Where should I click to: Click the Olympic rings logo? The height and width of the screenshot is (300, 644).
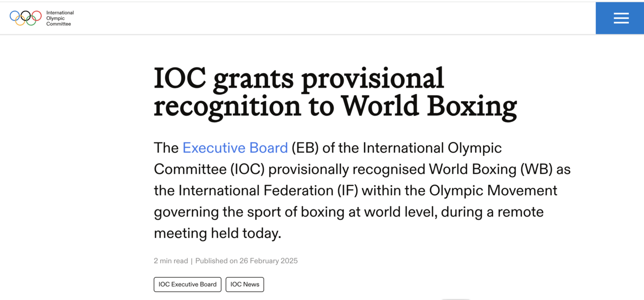(x=26, y=18)
